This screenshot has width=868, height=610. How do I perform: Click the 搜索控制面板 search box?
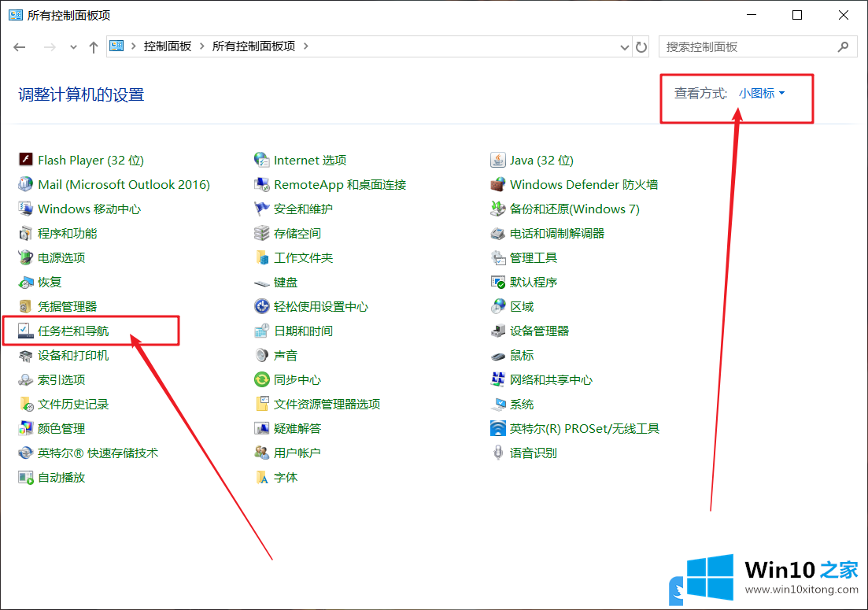(758, 47)
